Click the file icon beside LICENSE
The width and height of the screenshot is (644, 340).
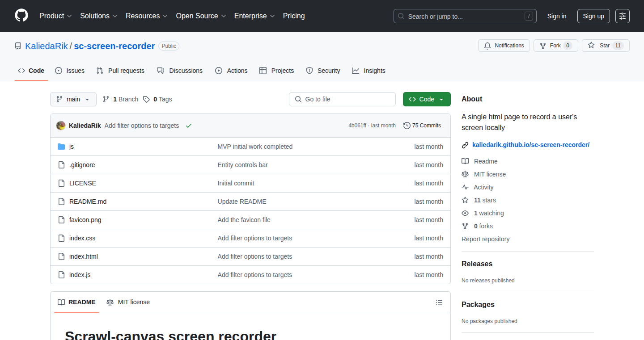pyautogui.click(x=61, y=183)
